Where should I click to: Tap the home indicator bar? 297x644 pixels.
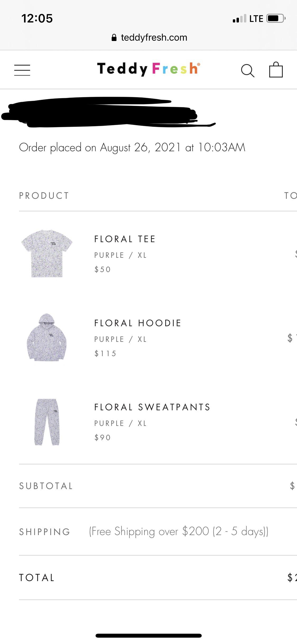(x=148, y=636)
